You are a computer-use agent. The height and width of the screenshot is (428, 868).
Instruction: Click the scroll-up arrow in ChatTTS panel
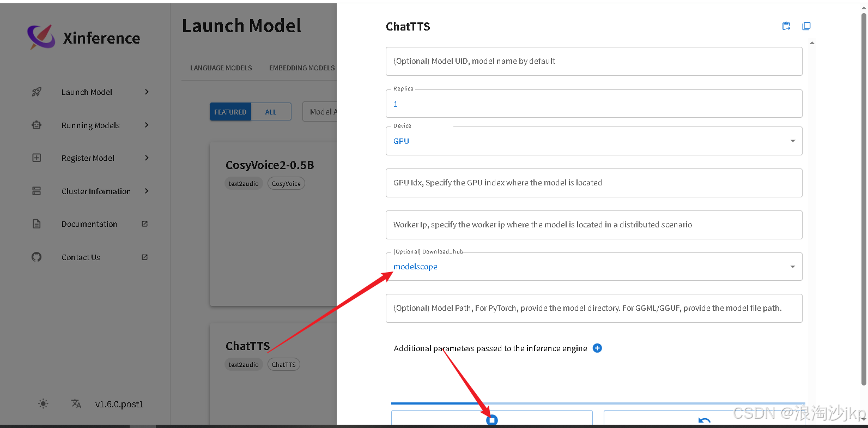(812, 43)
